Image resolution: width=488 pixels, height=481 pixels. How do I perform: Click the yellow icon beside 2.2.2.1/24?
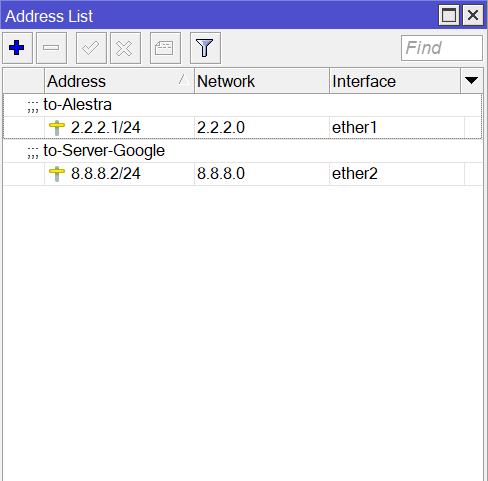(57, 128)
